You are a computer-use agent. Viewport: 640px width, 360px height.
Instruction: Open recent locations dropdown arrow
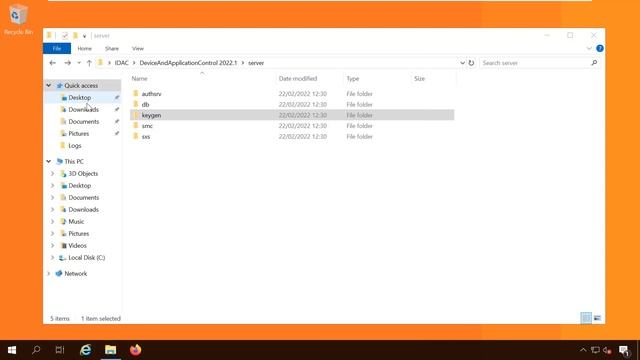point(79,63)
